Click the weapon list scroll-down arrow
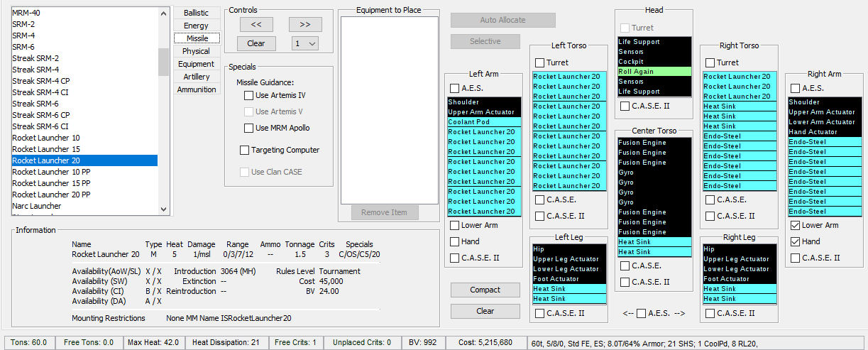868x350 pixels. tap(164, 209)
